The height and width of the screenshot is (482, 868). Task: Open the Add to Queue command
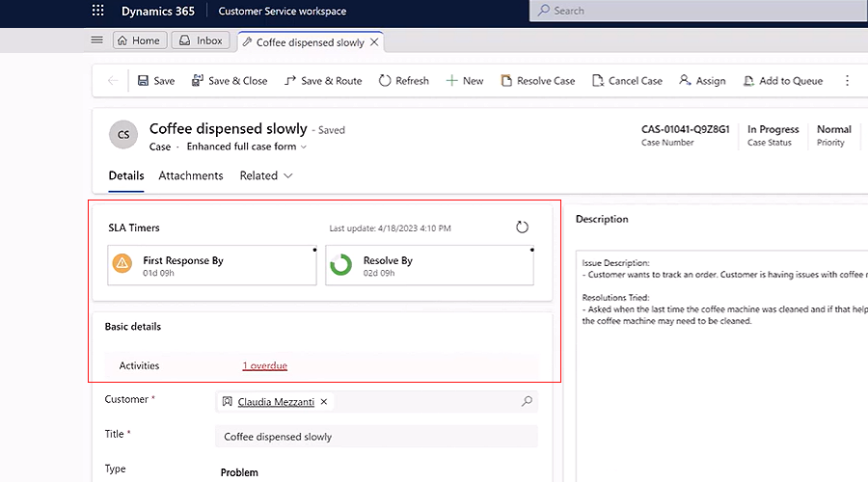click(782, 81)
